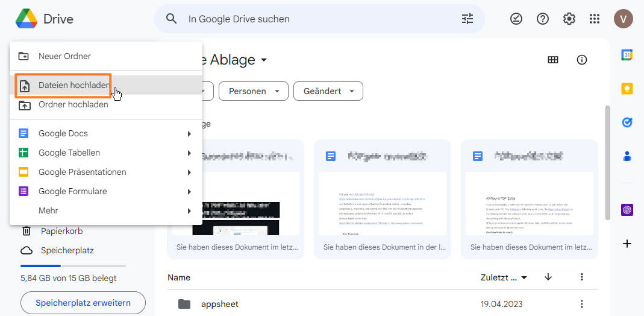Click the storage usage progress bar
Image resolution: width=644 pixels, height=316 pixels.
[x=73, y=266]
